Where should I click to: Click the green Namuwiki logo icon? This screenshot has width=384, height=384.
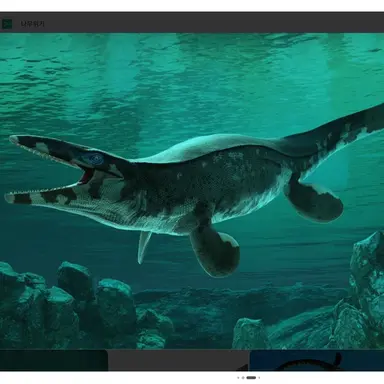pyautogui.click(x=7, y=24)
